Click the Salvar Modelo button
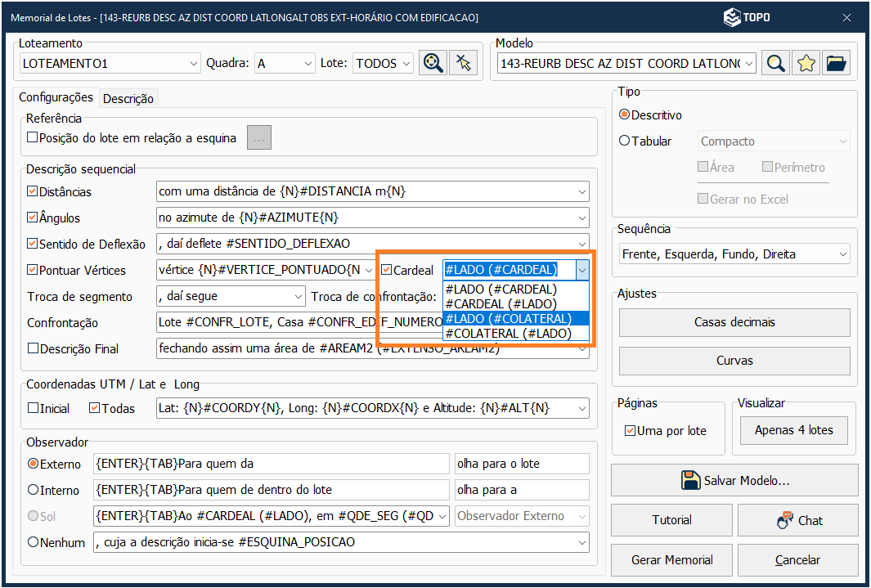The height and width of the screenshot is (588, 871). point(734,480)
